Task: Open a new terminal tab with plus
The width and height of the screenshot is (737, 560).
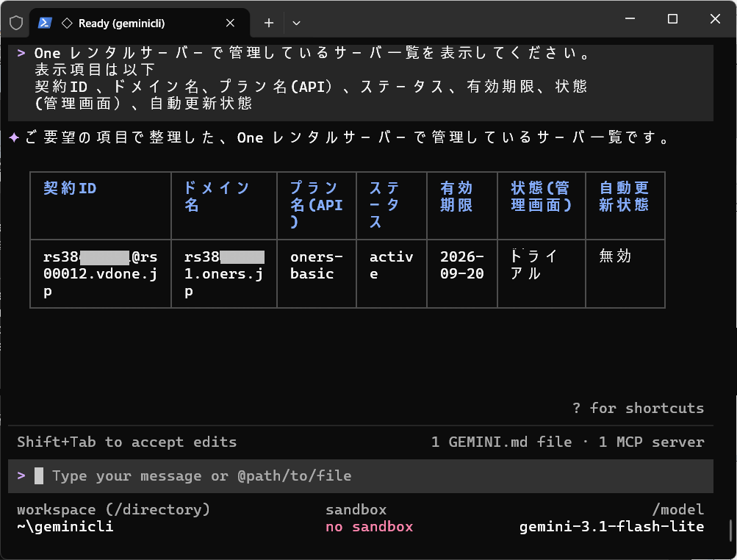Action: 269,23
